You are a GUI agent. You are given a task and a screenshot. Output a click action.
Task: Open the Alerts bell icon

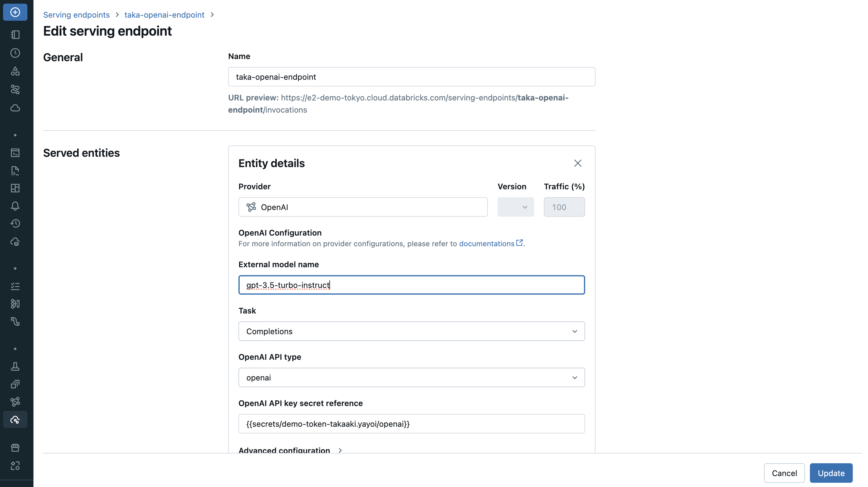click(x=15, y=206)
